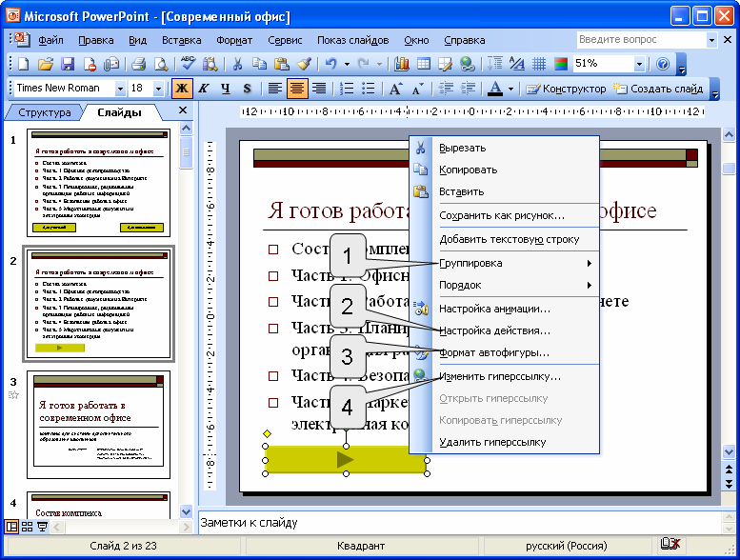
Task: Open the Показ слайдов menu
Action: pyautogui.click(x=352, y=40)
